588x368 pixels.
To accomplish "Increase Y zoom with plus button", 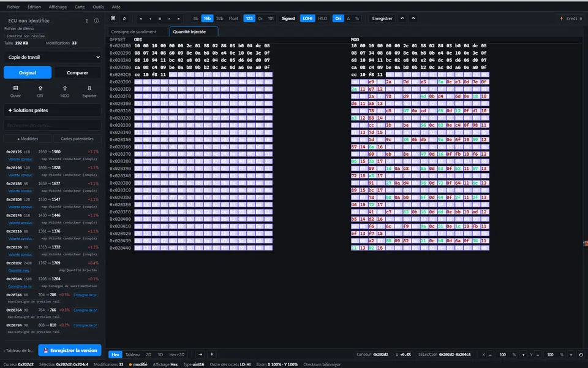I will coord(571,355).
